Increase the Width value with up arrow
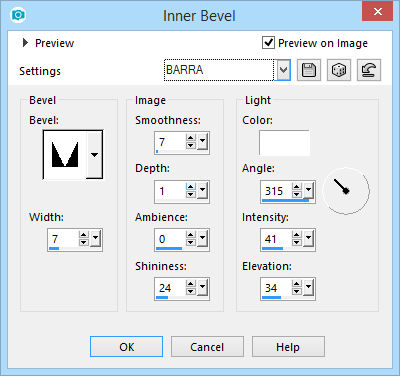The height and width of the screenshot is (376, 400). [84, 235]
